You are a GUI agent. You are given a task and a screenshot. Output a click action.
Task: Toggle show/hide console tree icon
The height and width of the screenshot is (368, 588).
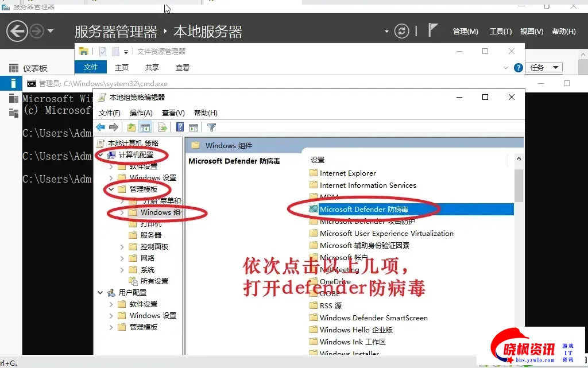click(x=145, y=127)
